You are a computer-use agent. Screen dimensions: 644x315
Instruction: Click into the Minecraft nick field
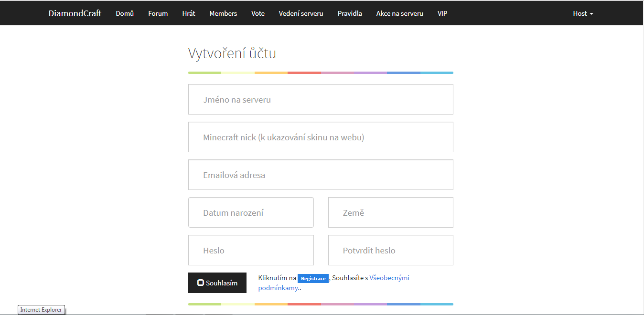pyautogui.click(x=321, y=137)
